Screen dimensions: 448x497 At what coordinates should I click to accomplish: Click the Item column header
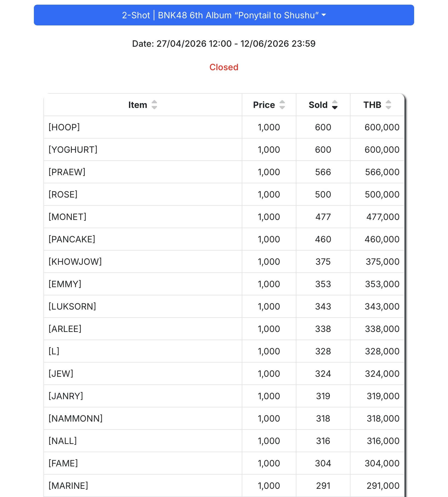pos(143,105)
